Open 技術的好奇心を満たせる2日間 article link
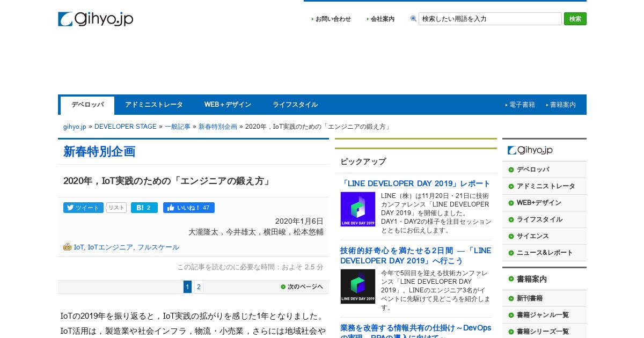The height and width of the screenshot is (338, 644). coord(416,255)
